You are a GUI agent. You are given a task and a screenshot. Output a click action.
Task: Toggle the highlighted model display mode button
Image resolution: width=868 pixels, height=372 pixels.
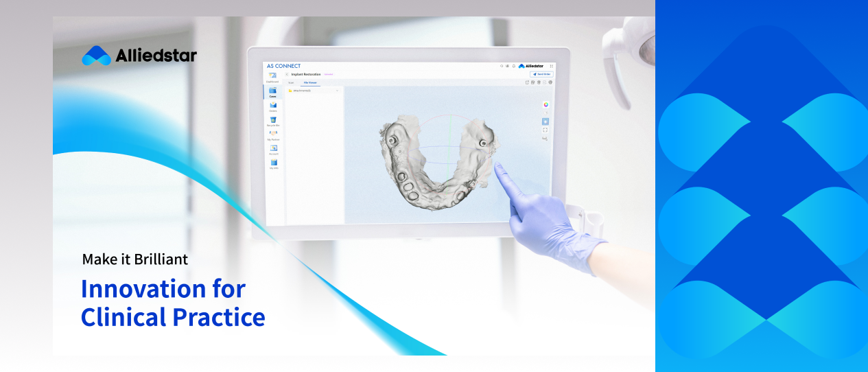[x=545, y=121]
